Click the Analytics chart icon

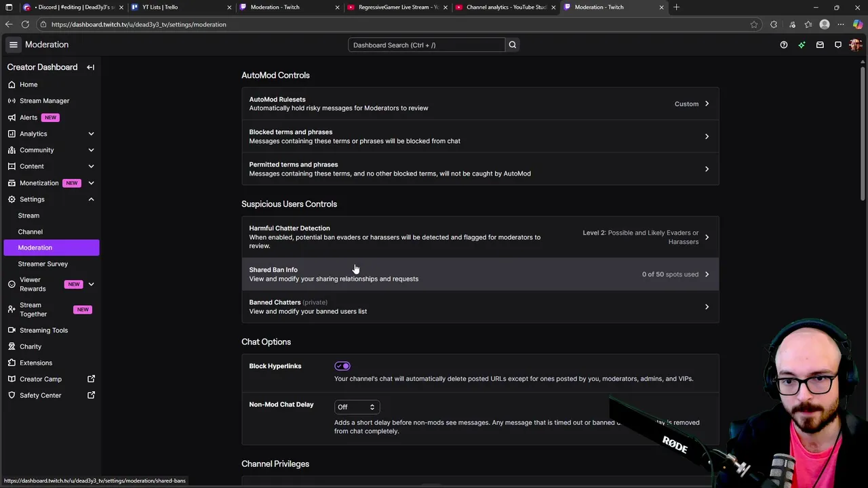pos(12,134)
